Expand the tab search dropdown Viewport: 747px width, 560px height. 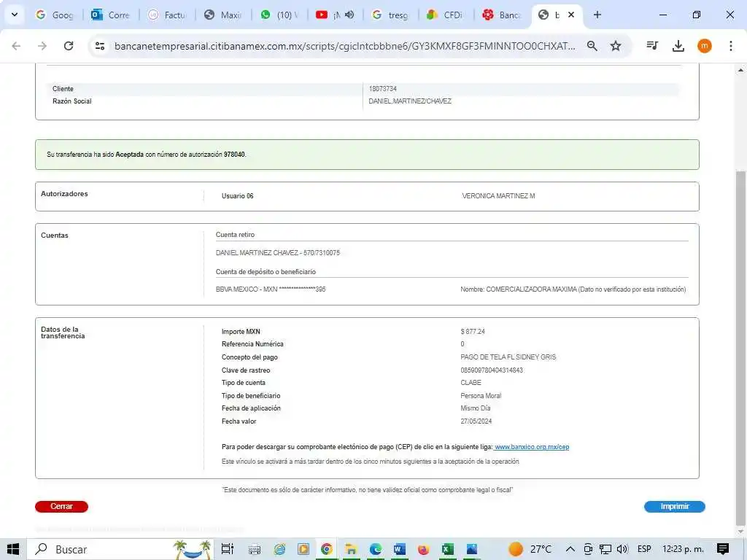pyautogui.click(x=14, y=15)
